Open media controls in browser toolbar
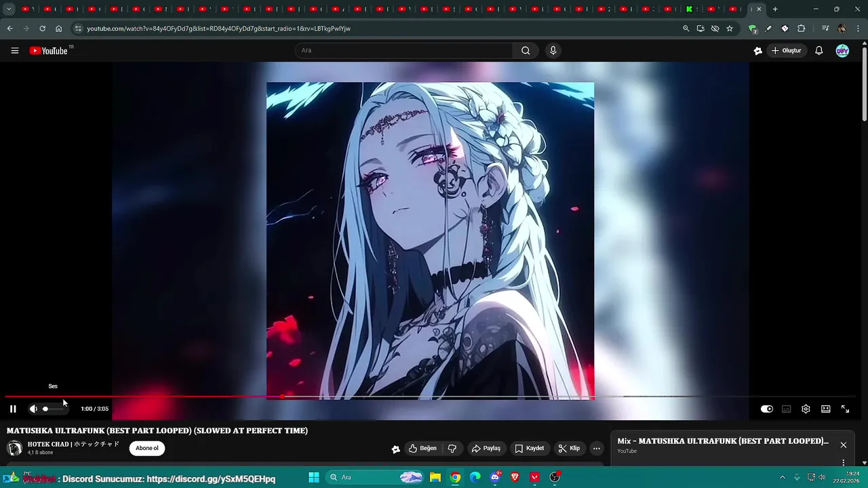 (825, 28)
